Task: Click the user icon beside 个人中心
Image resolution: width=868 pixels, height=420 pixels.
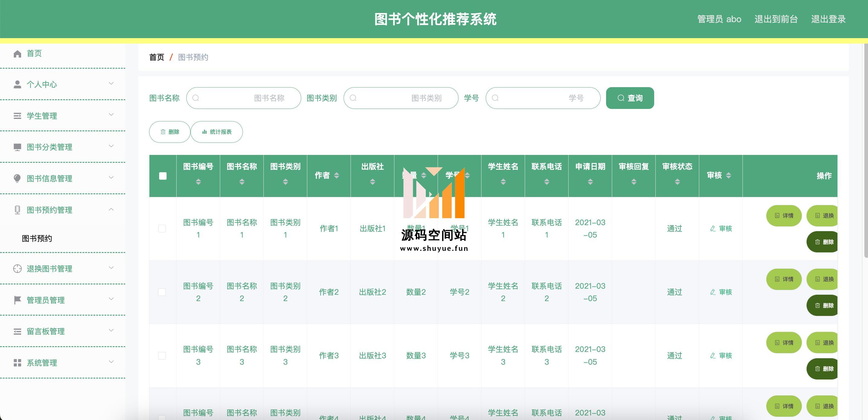Action: (x=18, y=84)
